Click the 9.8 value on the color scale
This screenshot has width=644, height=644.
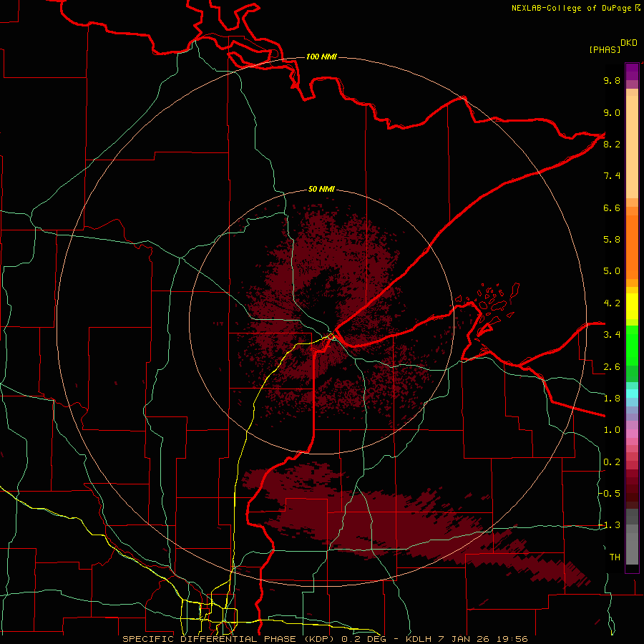click(612, 80)
